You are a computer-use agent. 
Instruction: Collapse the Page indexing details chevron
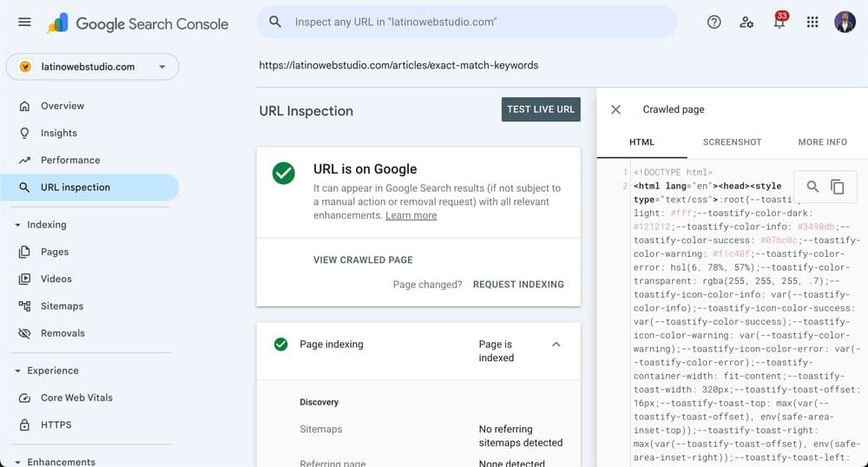point(556,345)
